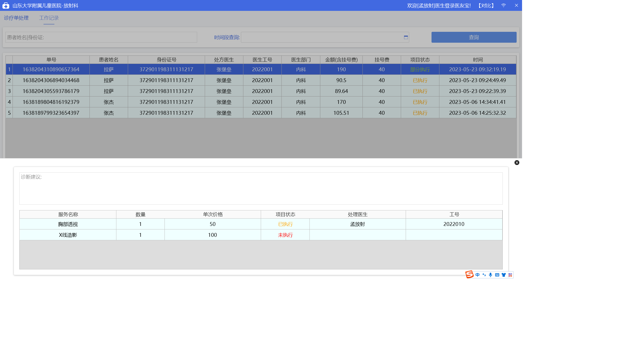Click price 50 for 胸部透视
The width and height of the screenshot is (633, 364).
(213, 224)
